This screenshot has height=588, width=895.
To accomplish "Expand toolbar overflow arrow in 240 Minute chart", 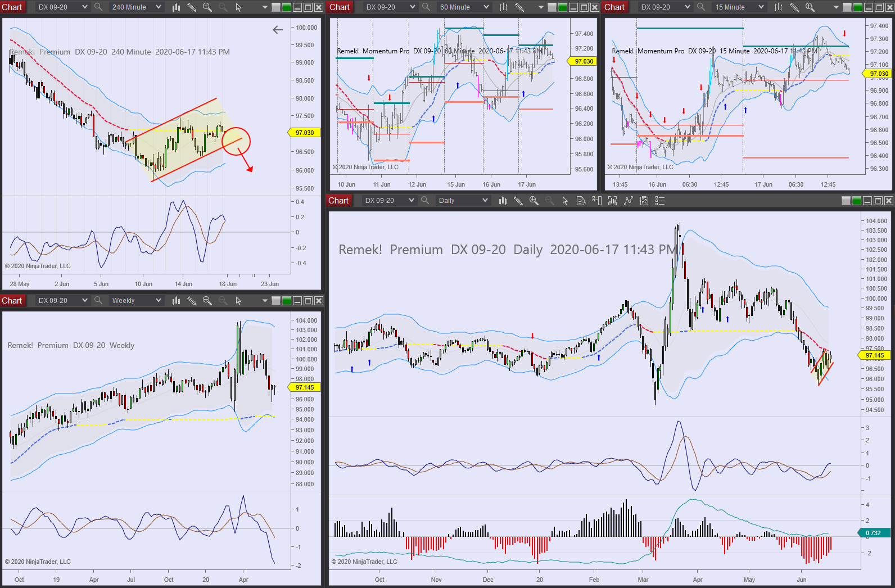I will pos(265,7).
